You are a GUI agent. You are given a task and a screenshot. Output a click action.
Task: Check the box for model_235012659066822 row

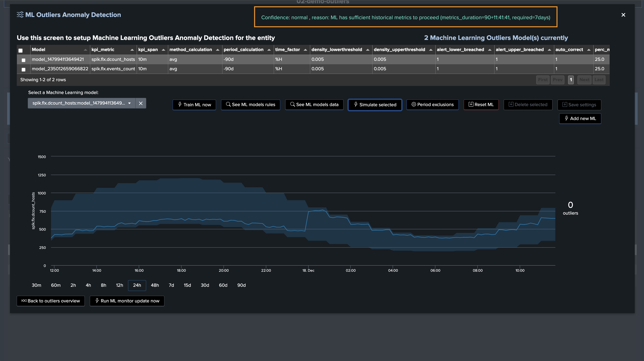coord(24,70)
